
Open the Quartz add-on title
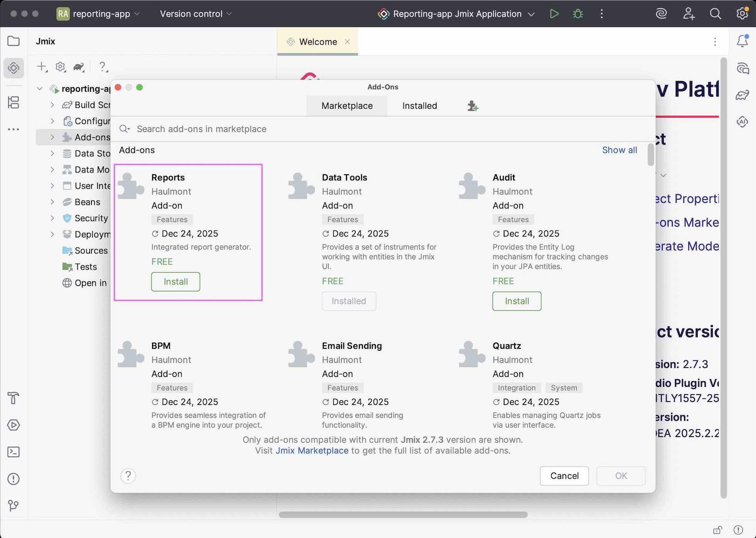pos(507,346)
